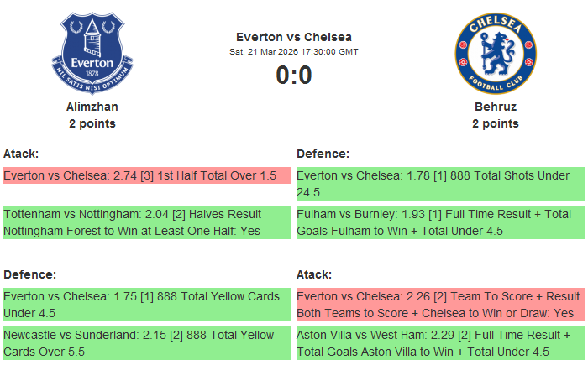The image size is (588, 386).
Task: Select player name Behruz
Action: click(x=495, y=107)
